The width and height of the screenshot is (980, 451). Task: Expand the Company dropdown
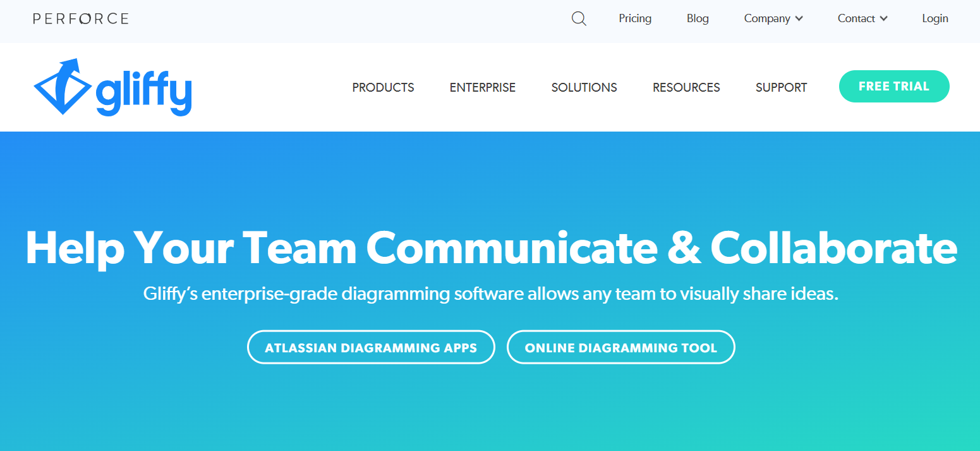773,19
